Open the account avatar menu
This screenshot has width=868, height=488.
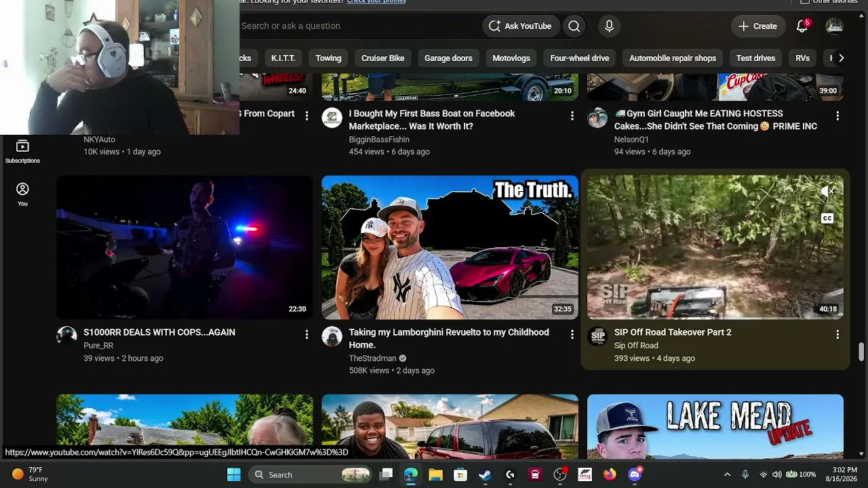pos(834,26)
